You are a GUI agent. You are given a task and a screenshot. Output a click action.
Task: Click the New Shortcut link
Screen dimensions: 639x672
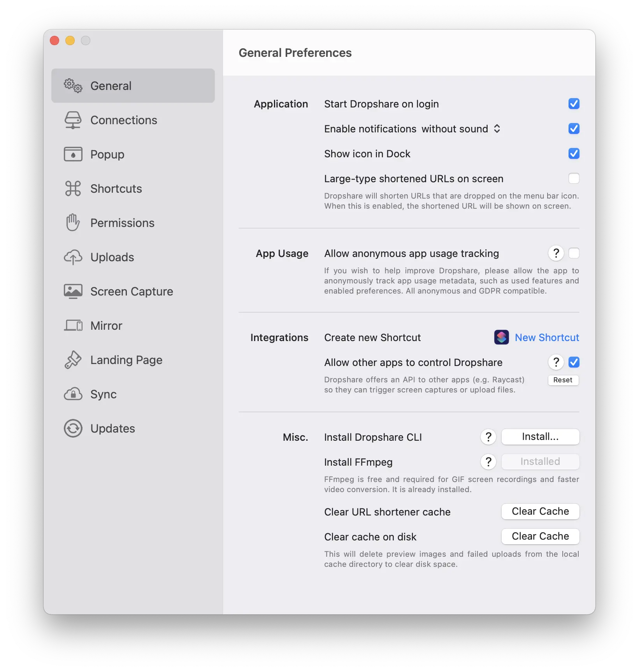[x=546, y=338]
